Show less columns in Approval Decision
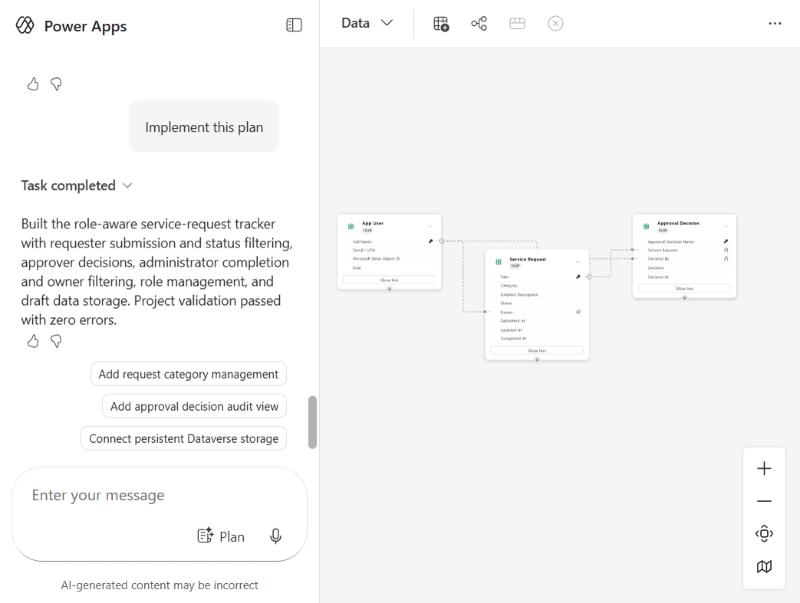800x603 pixels. [684, 289]
